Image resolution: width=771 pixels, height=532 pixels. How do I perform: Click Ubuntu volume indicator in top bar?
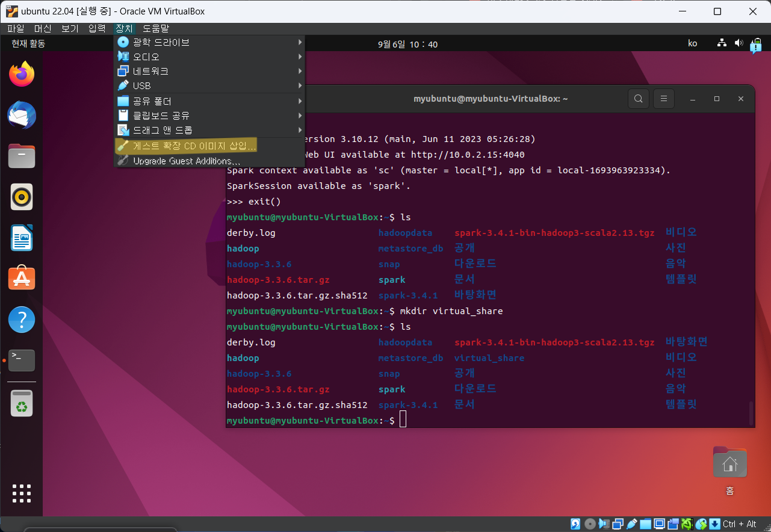739,44
